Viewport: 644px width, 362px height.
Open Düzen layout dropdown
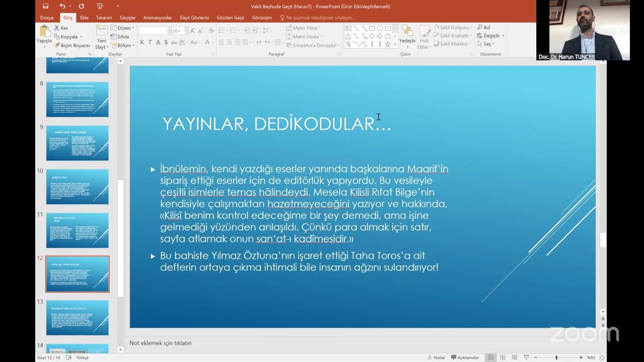[122, 28]
